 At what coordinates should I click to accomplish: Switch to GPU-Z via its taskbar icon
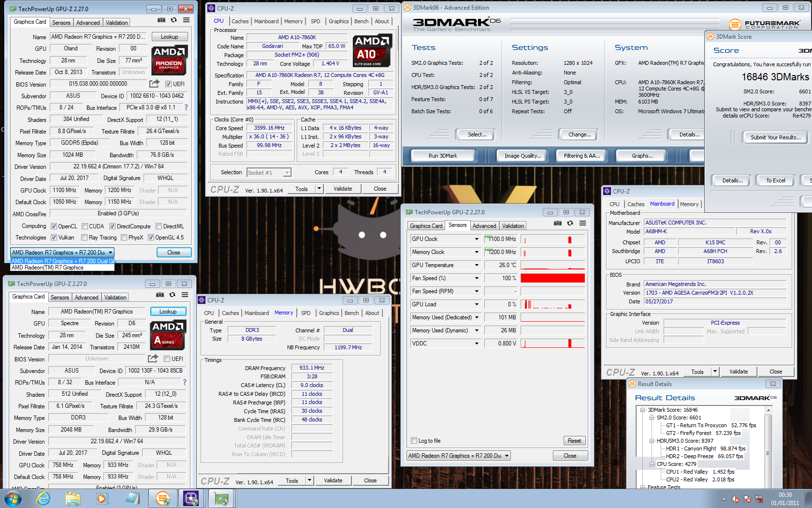tap(221, 498)
